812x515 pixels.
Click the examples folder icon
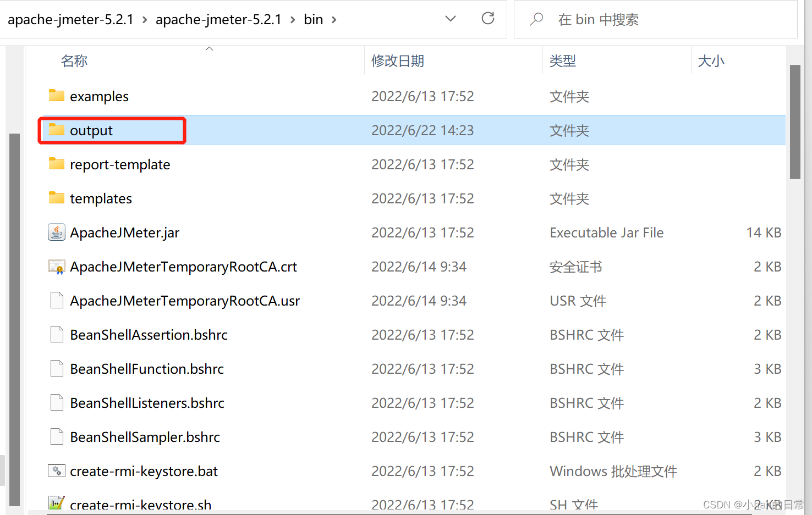(57, 96)
